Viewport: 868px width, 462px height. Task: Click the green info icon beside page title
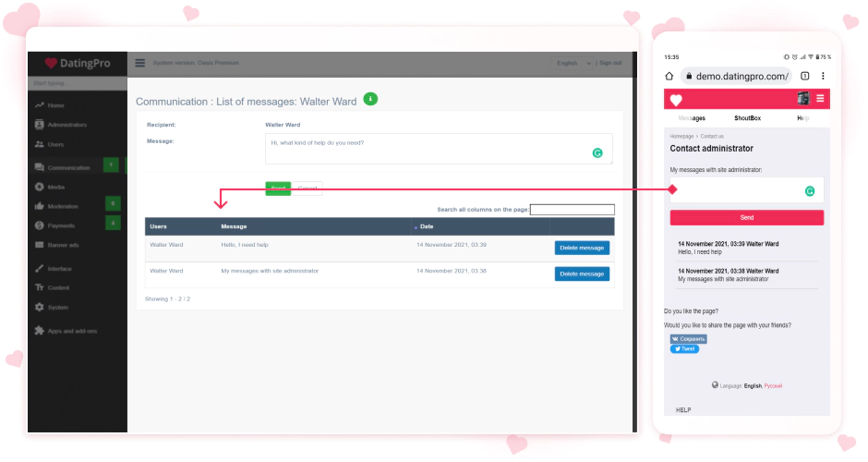[370, 99]
